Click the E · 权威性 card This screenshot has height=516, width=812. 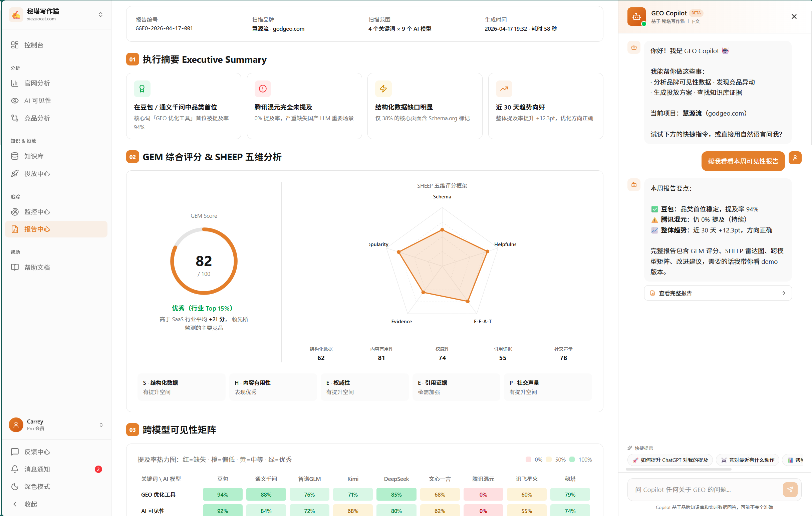[x=364, y=387]
